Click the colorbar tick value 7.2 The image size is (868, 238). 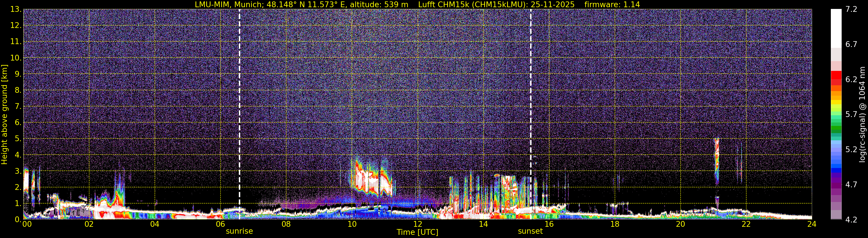click(x=851, y=9)
